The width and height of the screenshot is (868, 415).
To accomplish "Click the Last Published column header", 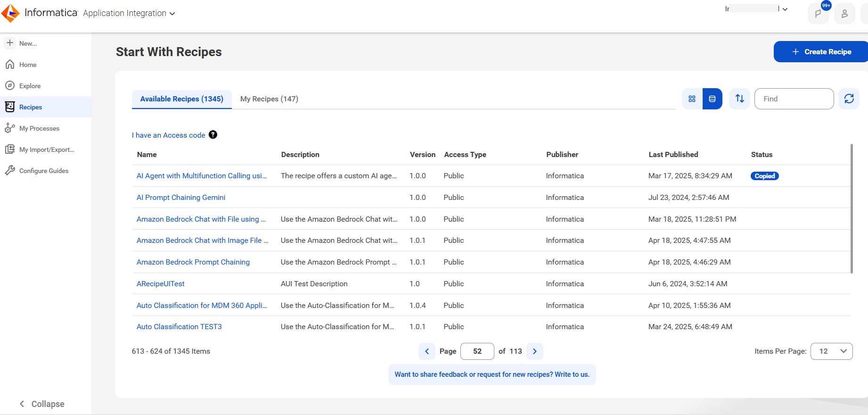I will pyautogui.click(x=673, y=155).
